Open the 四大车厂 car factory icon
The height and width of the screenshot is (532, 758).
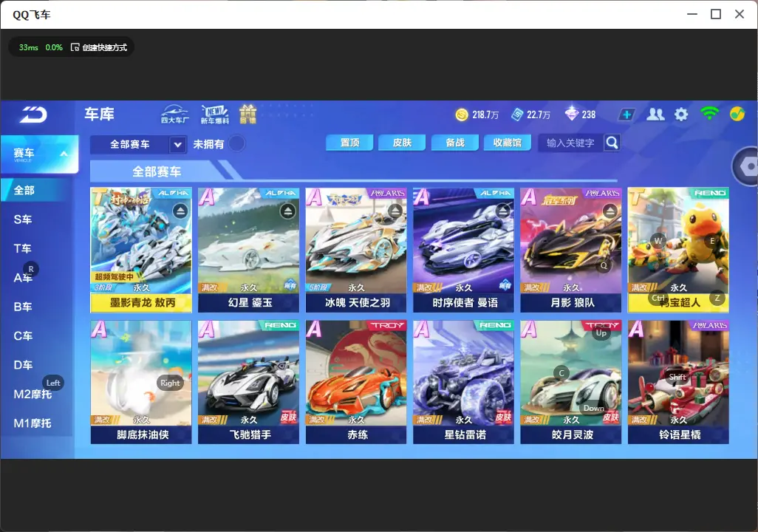(x=175, y=114)
